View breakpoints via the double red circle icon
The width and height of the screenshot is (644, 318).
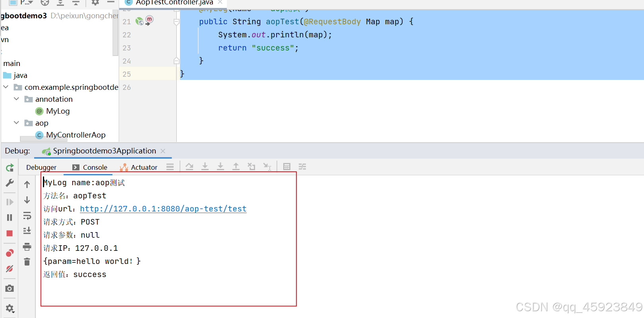(x=10, y=253)
